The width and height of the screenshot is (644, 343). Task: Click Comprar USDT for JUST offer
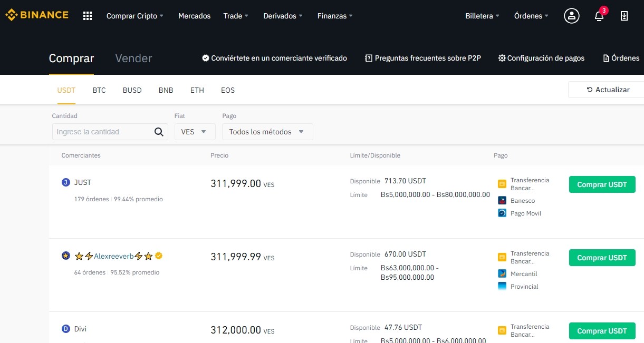tap(602, 184)
